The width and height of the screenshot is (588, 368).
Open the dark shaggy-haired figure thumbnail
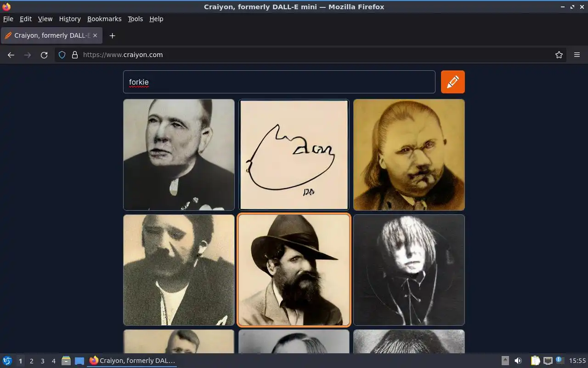tap(409, 270)
